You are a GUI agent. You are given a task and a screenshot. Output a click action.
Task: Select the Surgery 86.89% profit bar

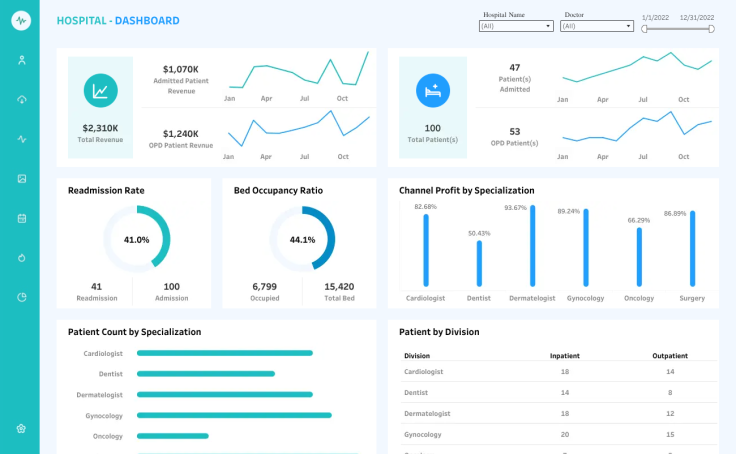(x=692, y=248)
